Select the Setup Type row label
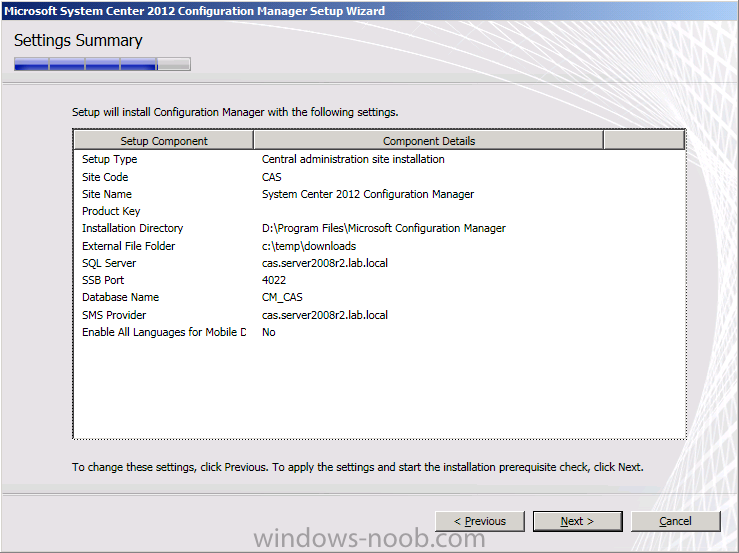This screenshot has width=739, height=553. [x=109, y=159]
